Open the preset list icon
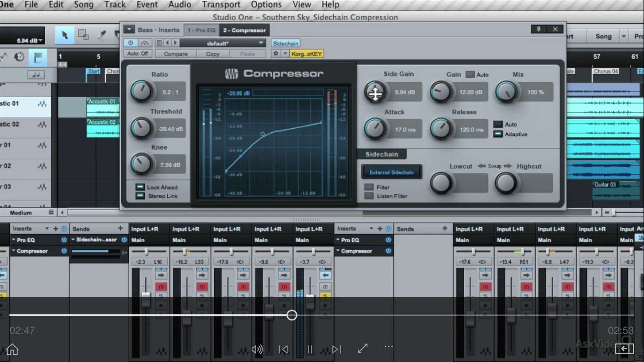The width and height of the screenshot is (644, 362). 159,43
